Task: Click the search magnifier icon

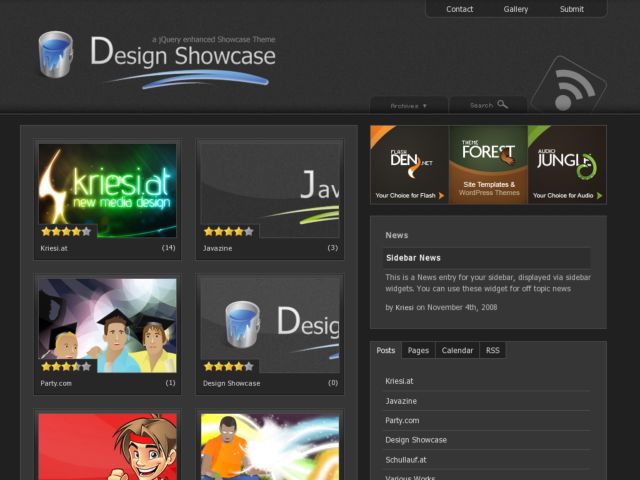Action: (x=502, y=104)
